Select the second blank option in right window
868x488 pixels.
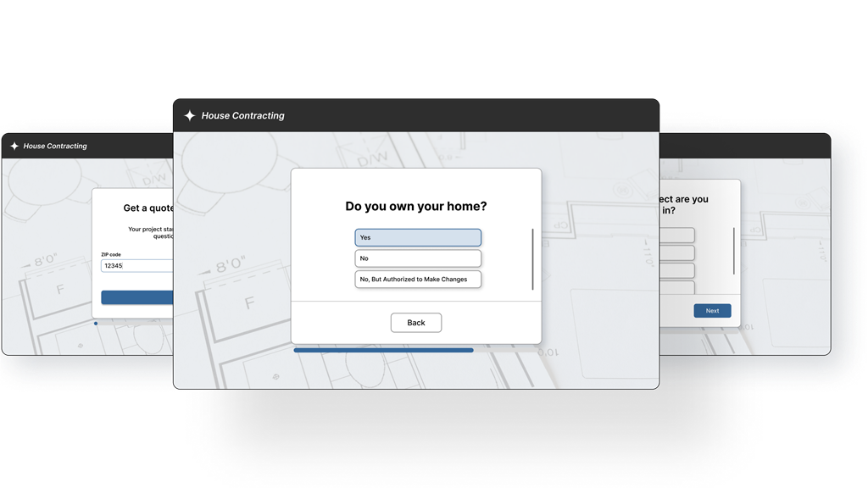677,252
